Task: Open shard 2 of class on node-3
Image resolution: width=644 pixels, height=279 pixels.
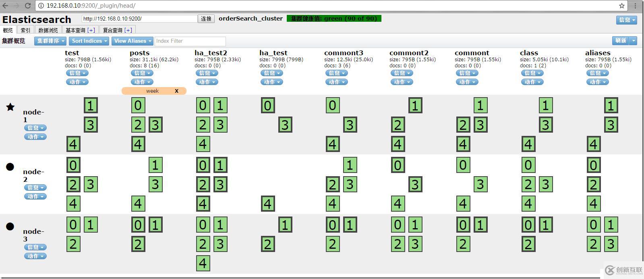Action: tap(528, 244)
